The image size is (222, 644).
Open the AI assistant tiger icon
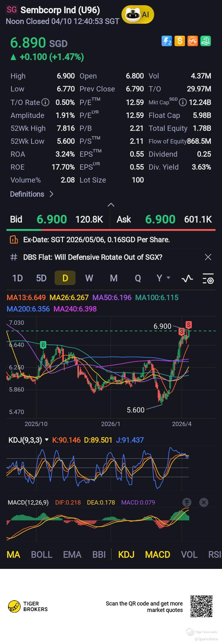(138, 14)
